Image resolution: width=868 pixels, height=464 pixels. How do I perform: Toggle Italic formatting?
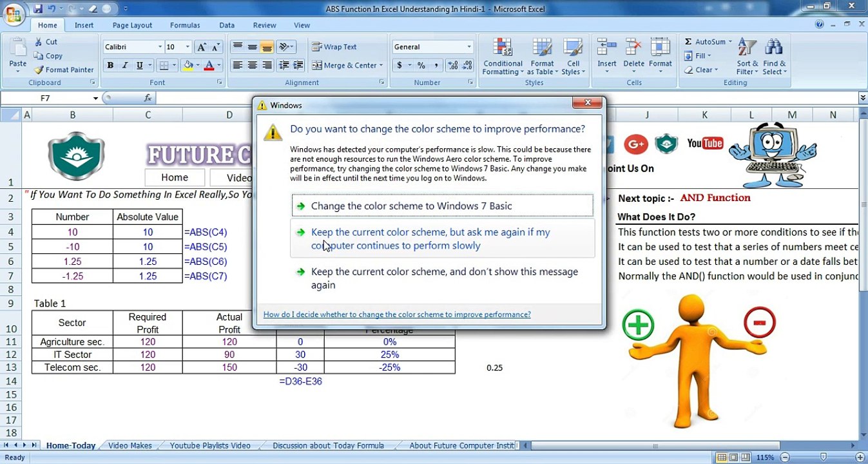tap(124, 66)
